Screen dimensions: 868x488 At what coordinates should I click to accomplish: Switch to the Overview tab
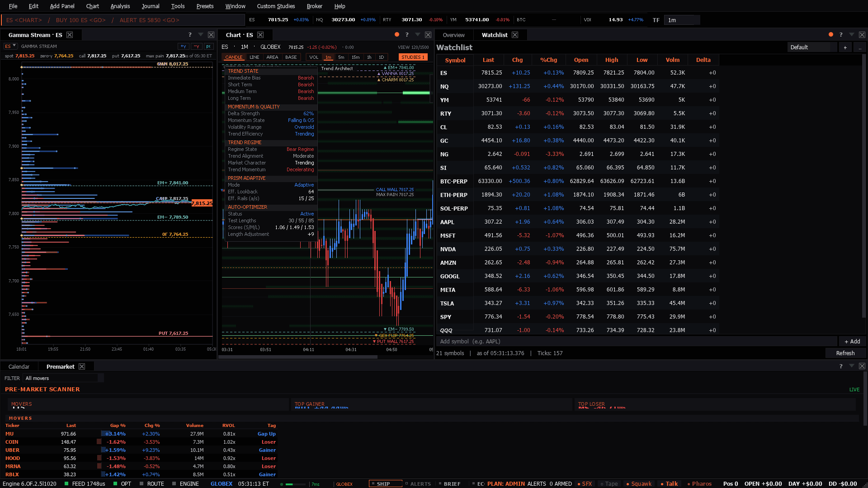pos(454,35)
